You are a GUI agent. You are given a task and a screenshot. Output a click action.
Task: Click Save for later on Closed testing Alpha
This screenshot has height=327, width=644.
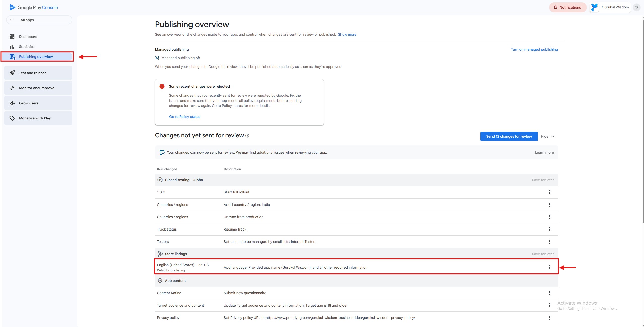click(543, 180)
